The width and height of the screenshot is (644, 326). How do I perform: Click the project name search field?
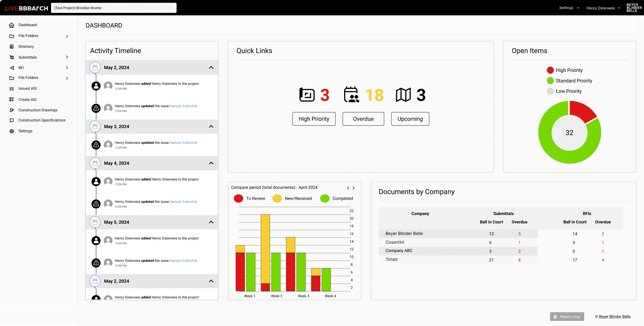114,8
